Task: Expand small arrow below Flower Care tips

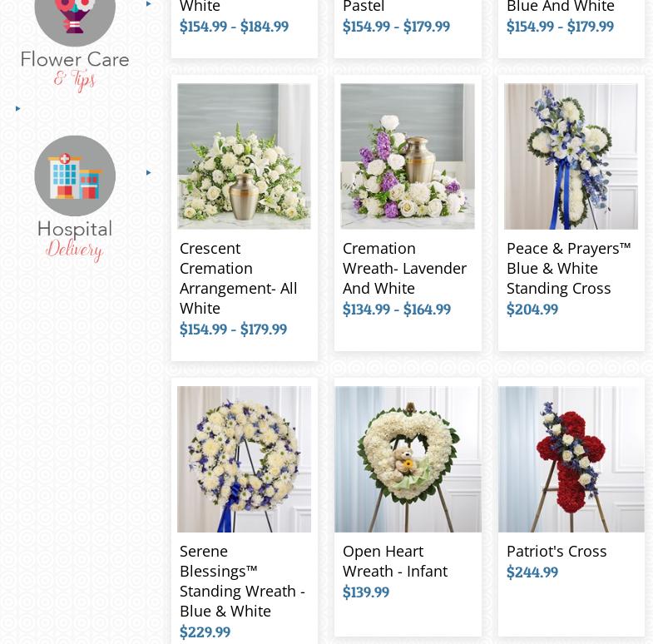Action: pos(18,109)
